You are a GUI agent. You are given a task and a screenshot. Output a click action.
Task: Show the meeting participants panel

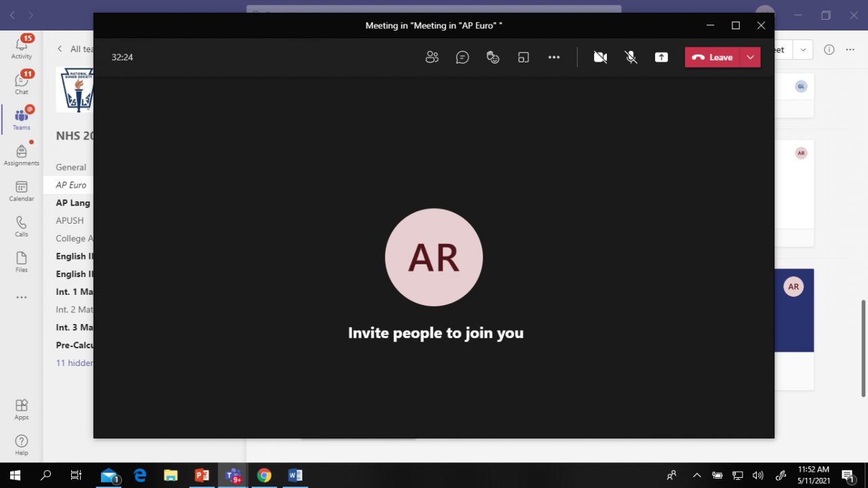(x=432, y=58)
